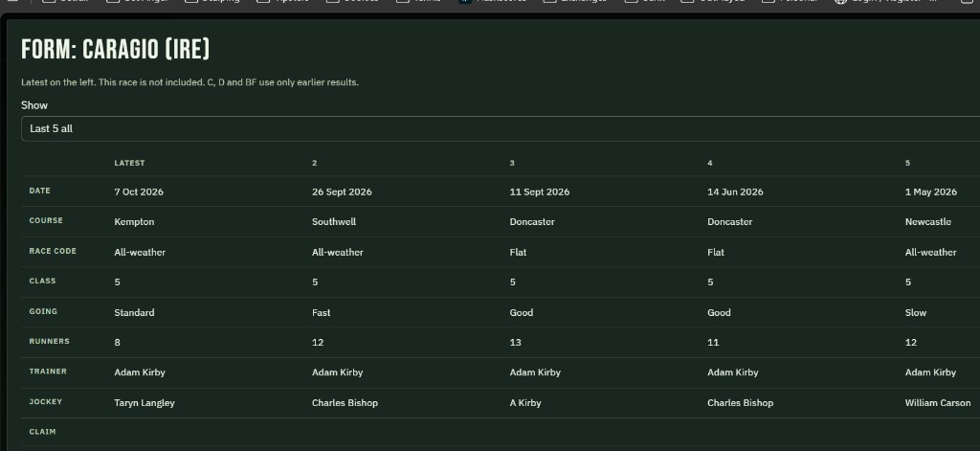980x451 pixels.
Task: Click All-weather under Kempton
Action: point(140,253)
